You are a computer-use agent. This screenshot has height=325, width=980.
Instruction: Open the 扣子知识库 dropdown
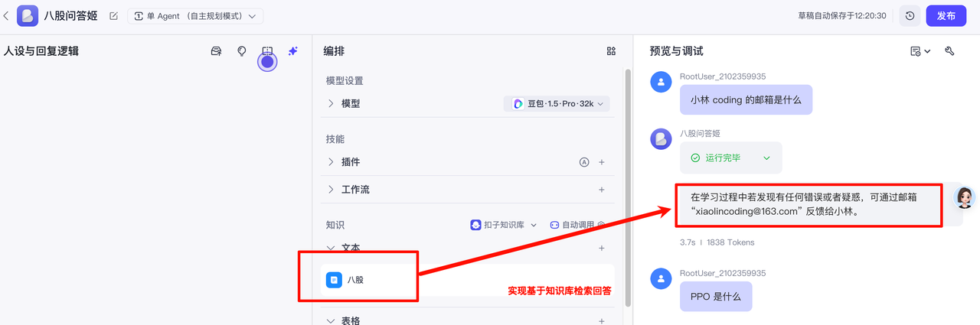point(504,225)
